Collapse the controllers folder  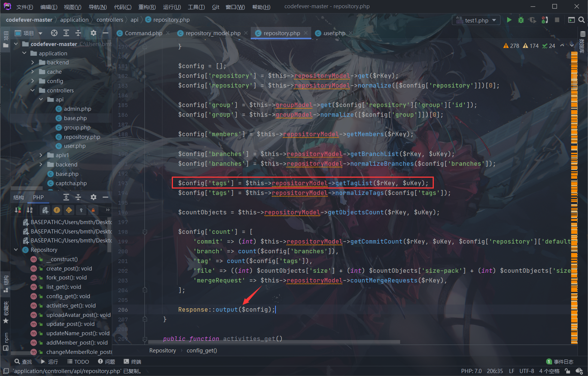(x=33, y=90)
